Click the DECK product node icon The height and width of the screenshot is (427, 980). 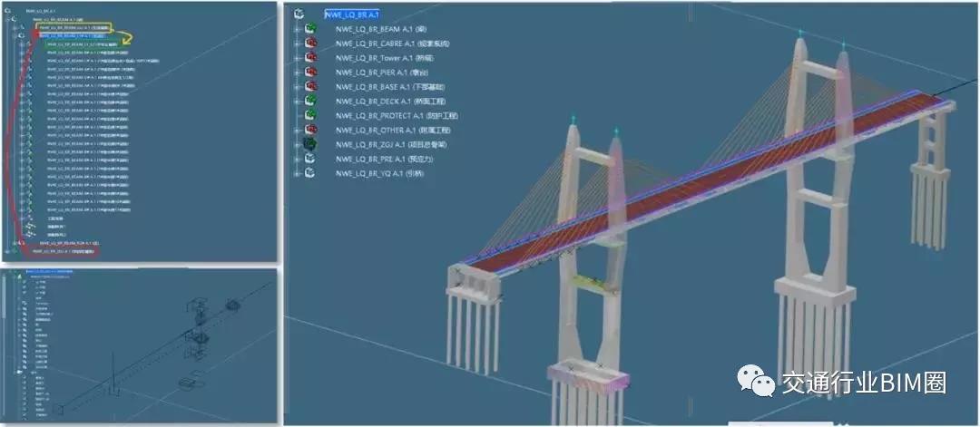[x=309, y=102]
